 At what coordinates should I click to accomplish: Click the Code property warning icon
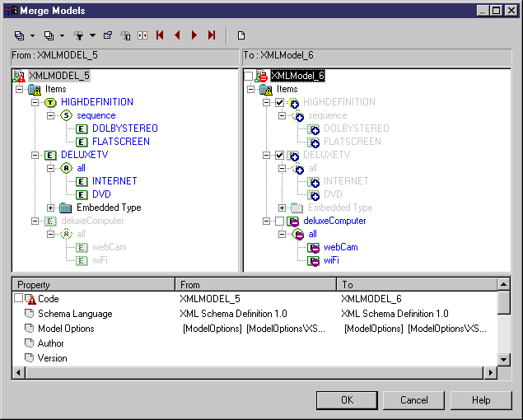(30, 299)
